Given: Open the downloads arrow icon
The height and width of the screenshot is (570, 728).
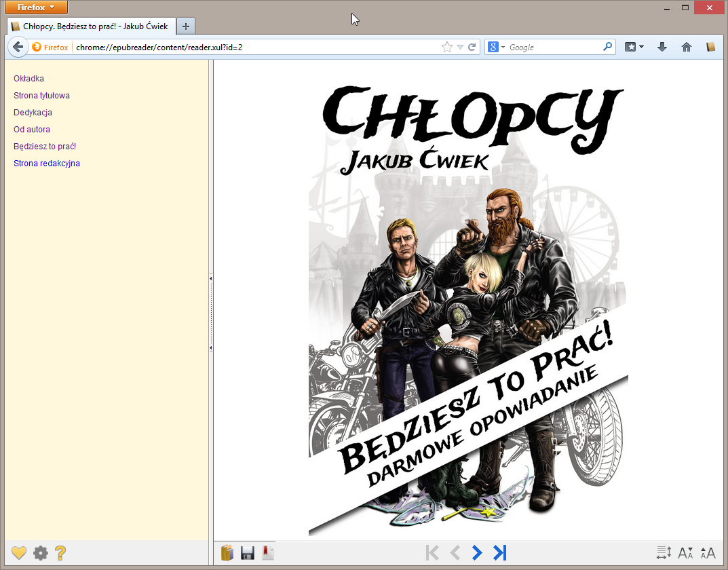Looking at the screenshot, I should click(x=662, y=47).
